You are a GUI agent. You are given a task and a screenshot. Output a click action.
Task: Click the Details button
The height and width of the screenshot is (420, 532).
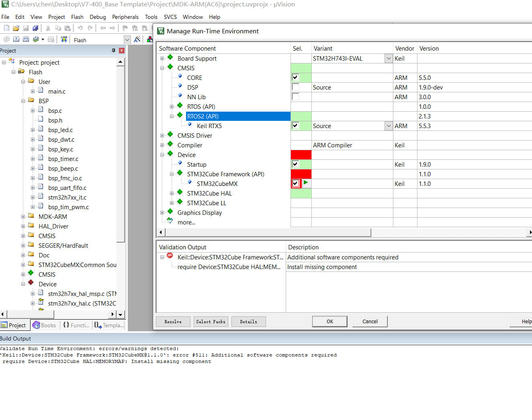pos(249,322)
